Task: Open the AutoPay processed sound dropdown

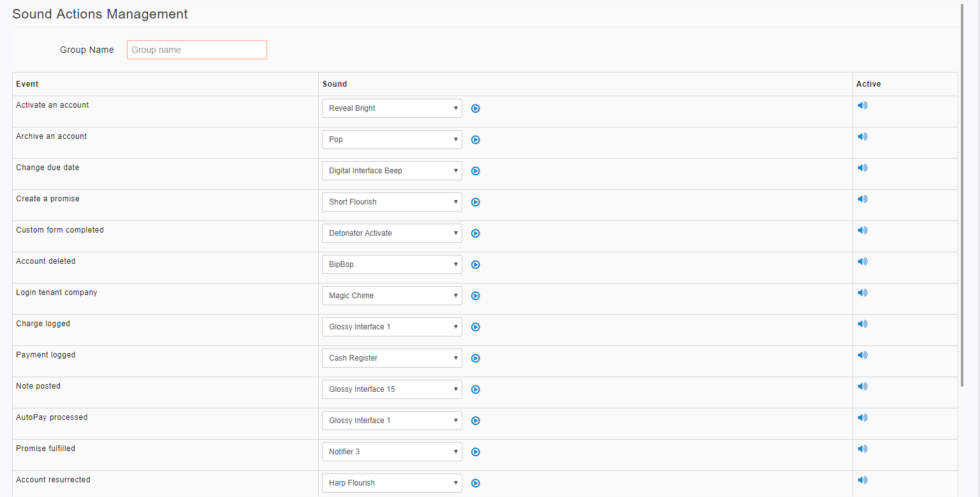Action: point(392,421)
